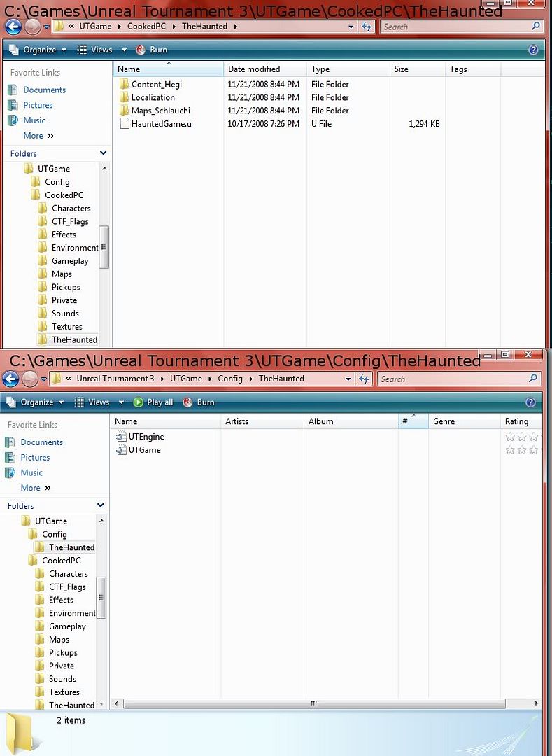
Task: Sort by Date modified column
Action: [265, 69]
